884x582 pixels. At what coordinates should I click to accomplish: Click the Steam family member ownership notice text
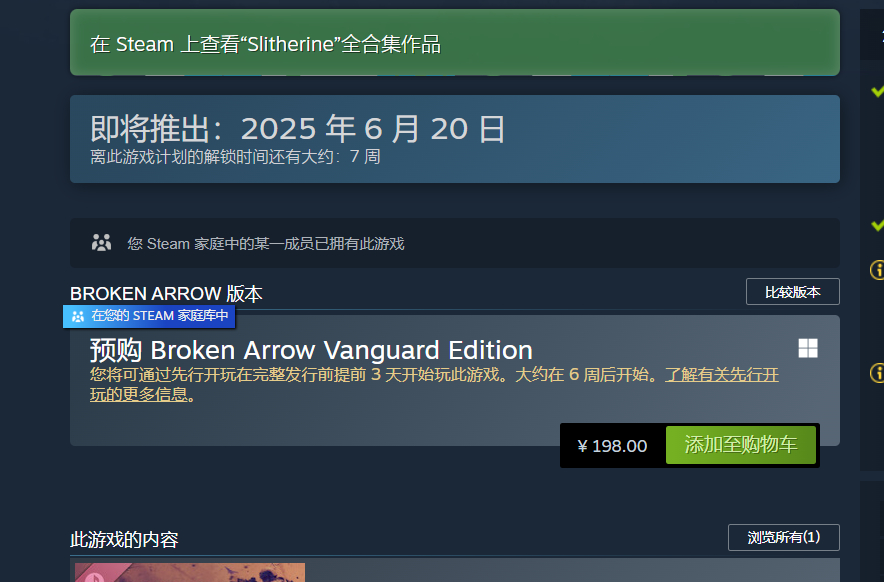(x=266, y=244)
